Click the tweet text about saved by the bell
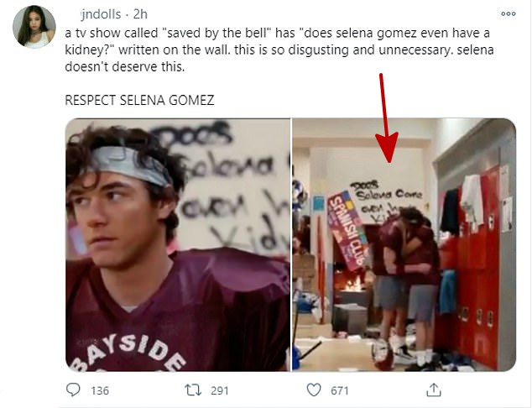This screenshot has height=408, width=532. coord(279,50)
